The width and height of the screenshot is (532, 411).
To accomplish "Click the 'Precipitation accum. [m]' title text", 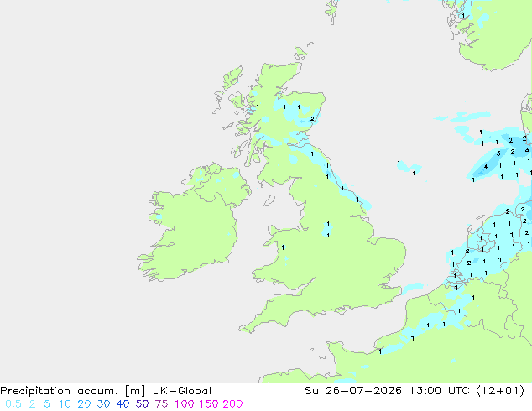I will (73, 391).
